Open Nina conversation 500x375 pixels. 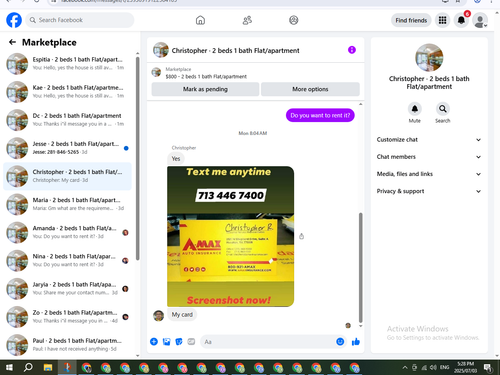tap(67, 260)
